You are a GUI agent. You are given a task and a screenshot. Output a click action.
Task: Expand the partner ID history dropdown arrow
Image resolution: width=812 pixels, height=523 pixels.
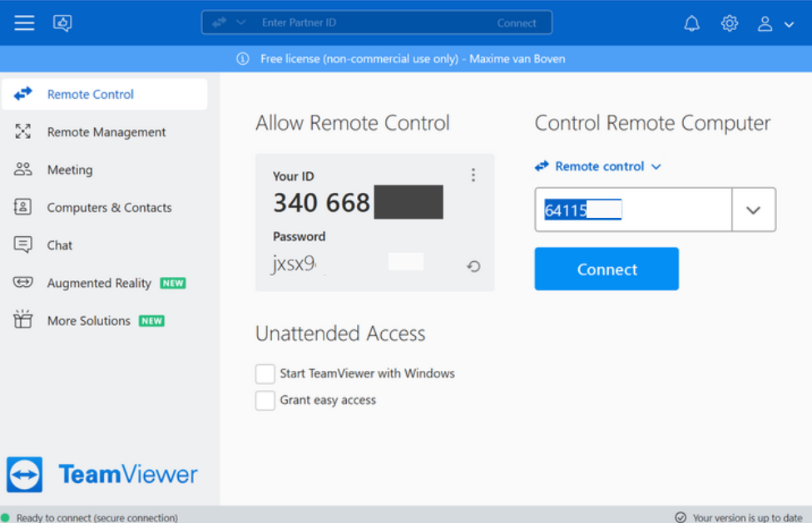[x=754, y=210]
